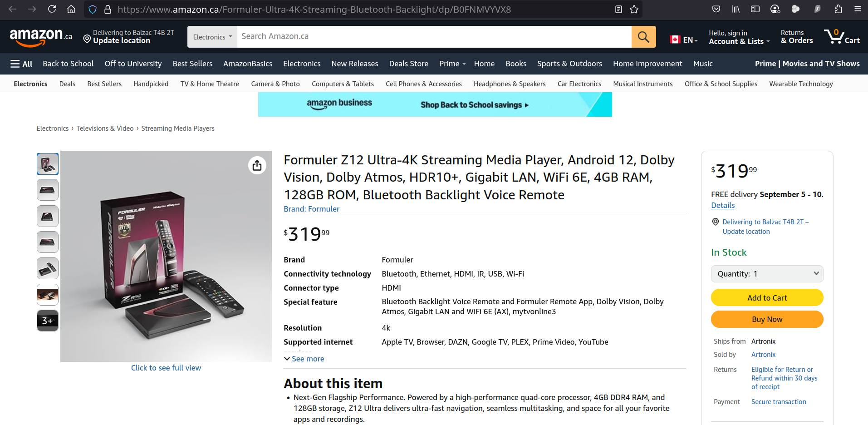
Task: Reload the page in the browser
Action: (52, 9)
